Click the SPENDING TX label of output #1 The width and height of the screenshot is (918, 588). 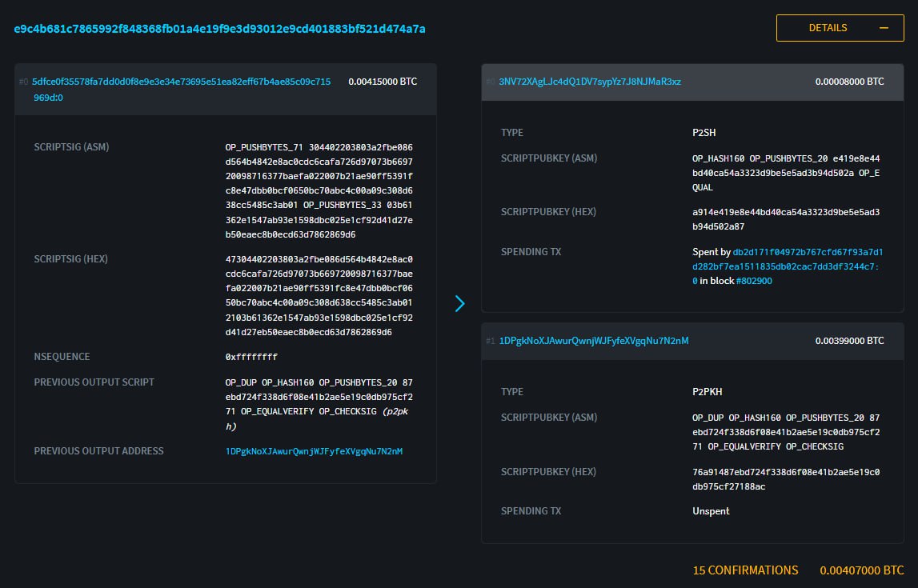pos(531,511)
